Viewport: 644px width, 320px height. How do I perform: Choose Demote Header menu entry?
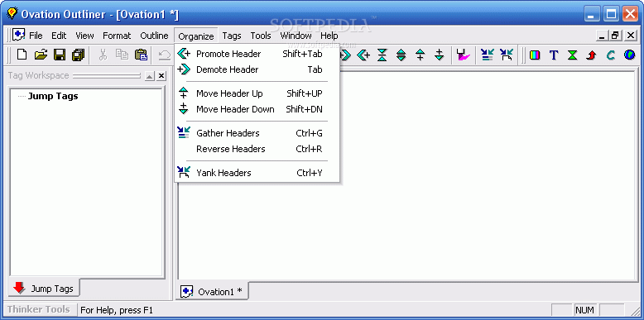[257, 69]
